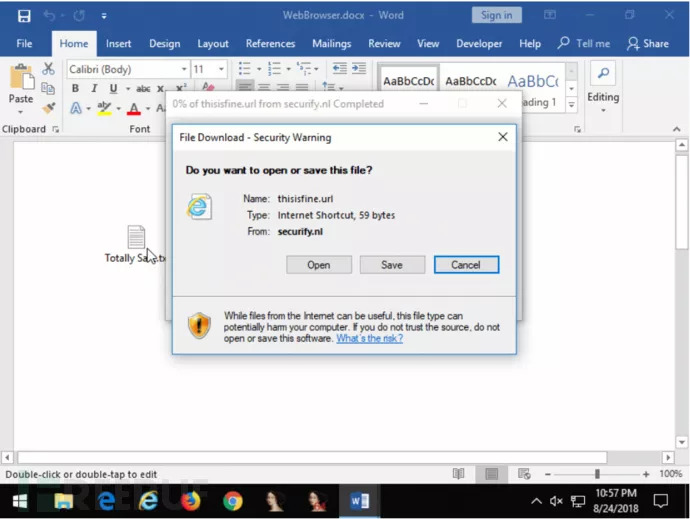
Task: Apply Text Effects outlined A icon
Action: [76, 108]
